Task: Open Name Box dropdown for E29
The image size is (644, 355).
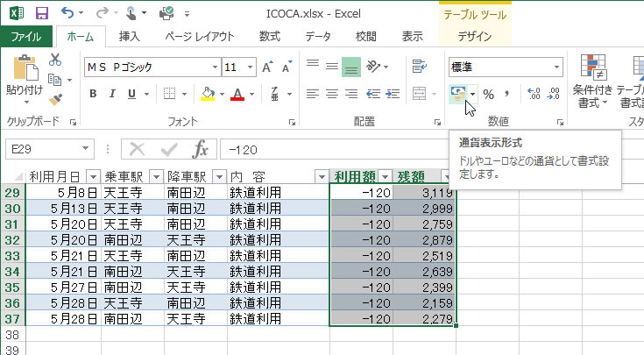Action: point(86,149)
